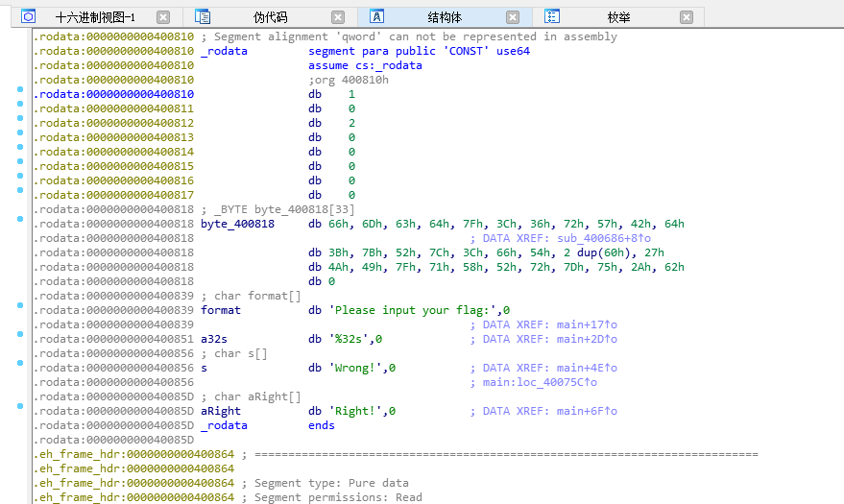Close the 结构体 tab

513,17
